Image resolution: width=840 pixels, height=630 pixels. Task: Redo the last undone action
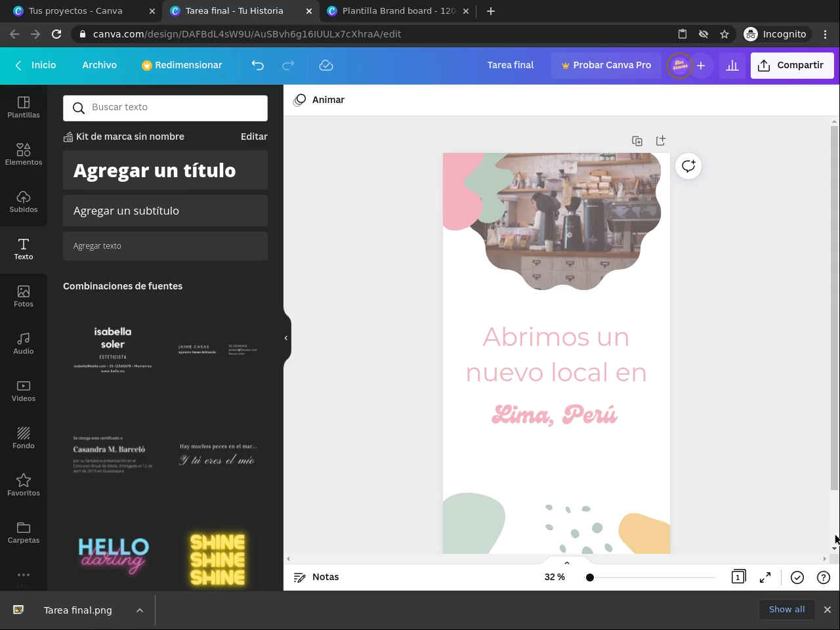[288, 65]
